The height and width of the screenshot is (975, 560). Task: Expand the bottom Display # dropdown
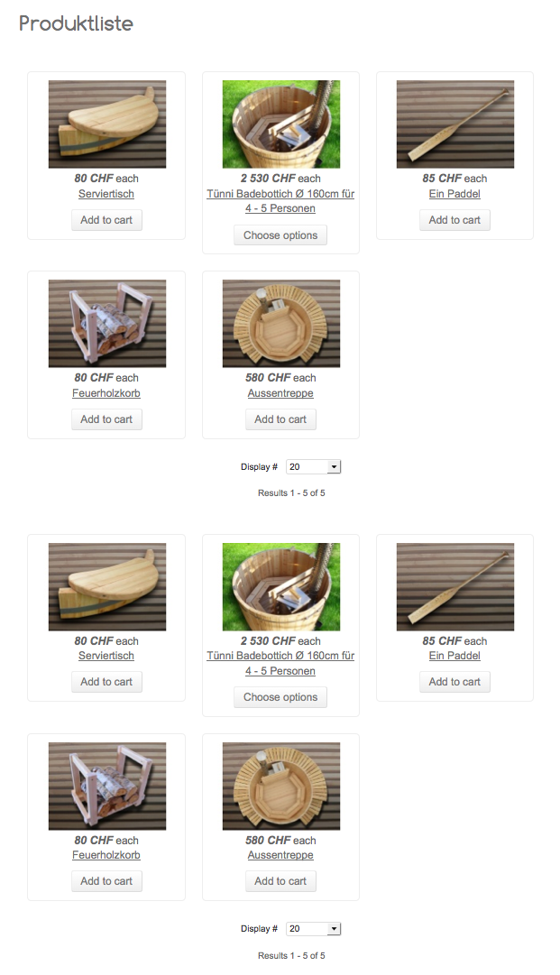point(313,929)
